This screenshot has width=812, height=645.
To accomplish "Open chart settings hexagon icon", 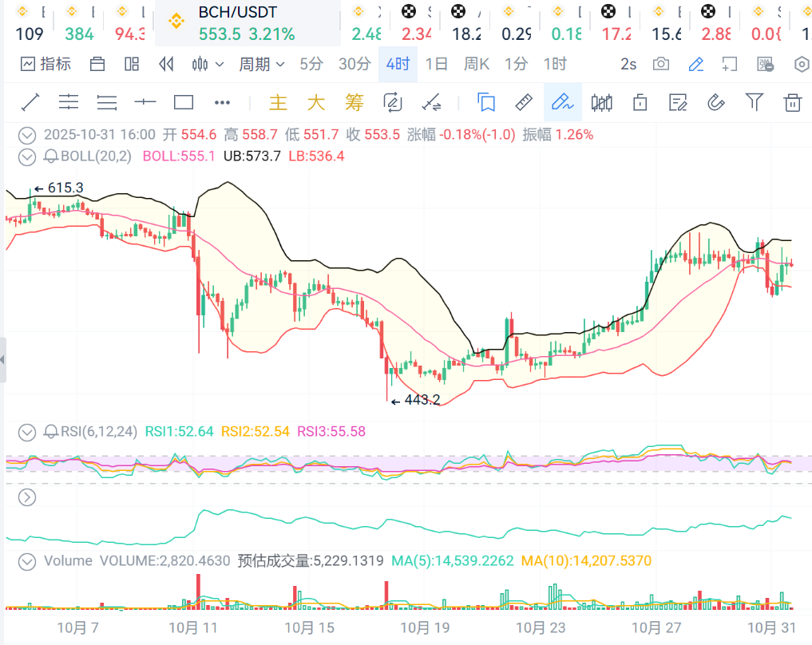I will tap(802, 65).
